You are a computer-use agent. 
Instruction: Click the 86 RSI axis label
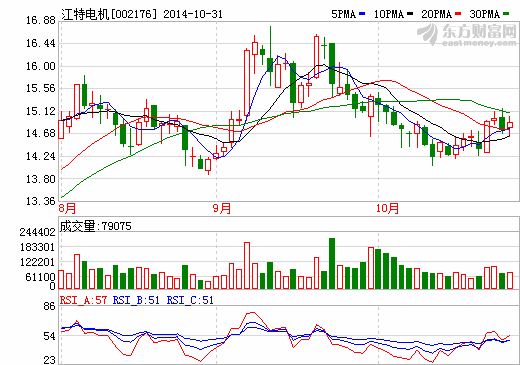(49, 306)
